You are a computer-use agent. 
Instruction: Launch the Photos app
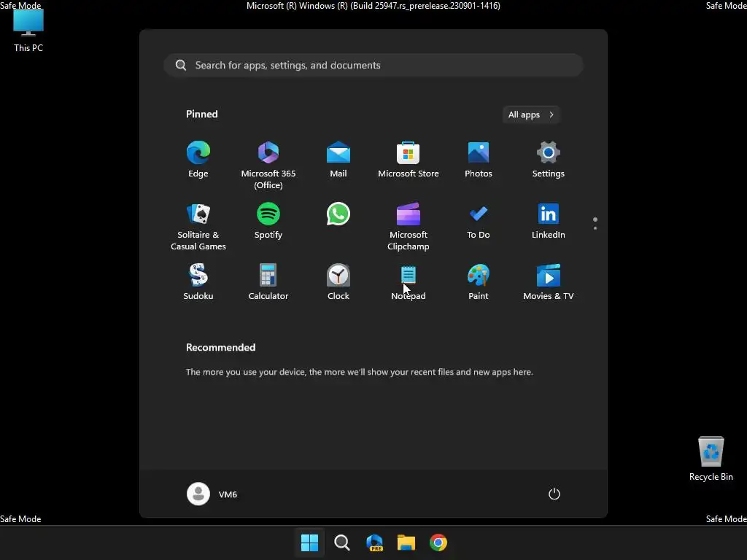pyautogui.click(x=479, y=160)
